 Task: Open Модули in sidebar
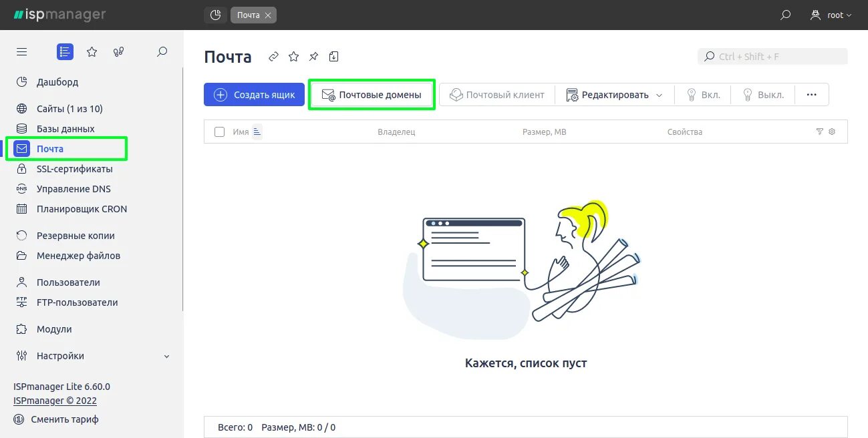click(x=54, y=329)
